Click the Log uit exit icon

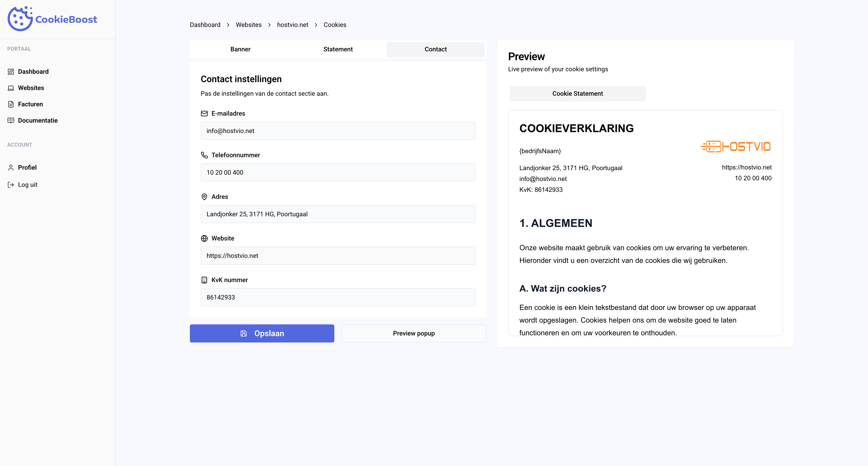pyautogui.click(x=11, y=184)
